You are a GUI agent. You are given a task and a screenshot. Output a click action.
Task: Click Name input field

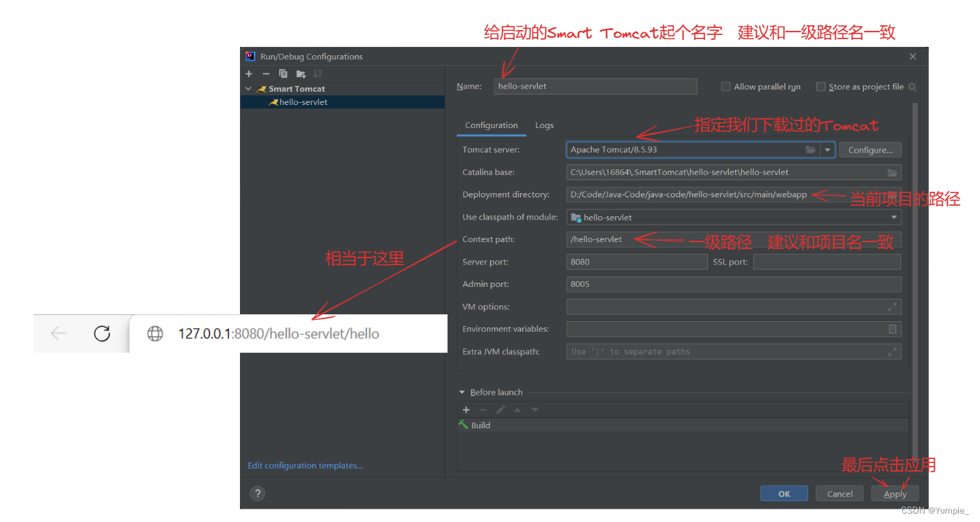(595, 86)
